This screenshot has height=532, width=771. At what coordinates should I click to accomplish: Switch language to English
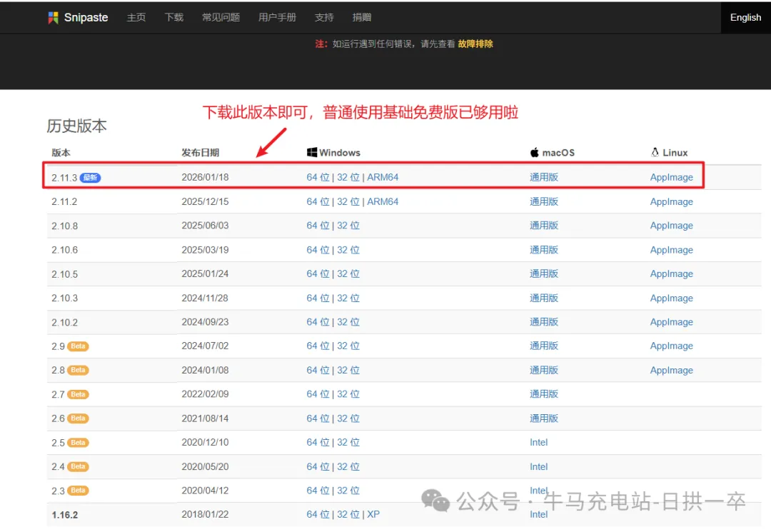[x=745, y=17]
